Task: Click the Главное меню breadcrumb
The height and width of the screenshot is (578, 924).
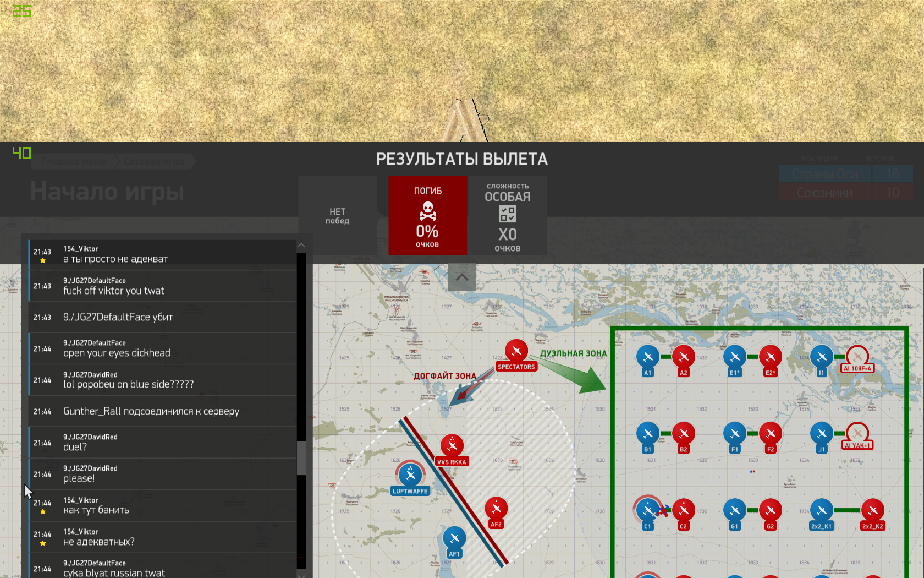Action: tap(74, 161)
